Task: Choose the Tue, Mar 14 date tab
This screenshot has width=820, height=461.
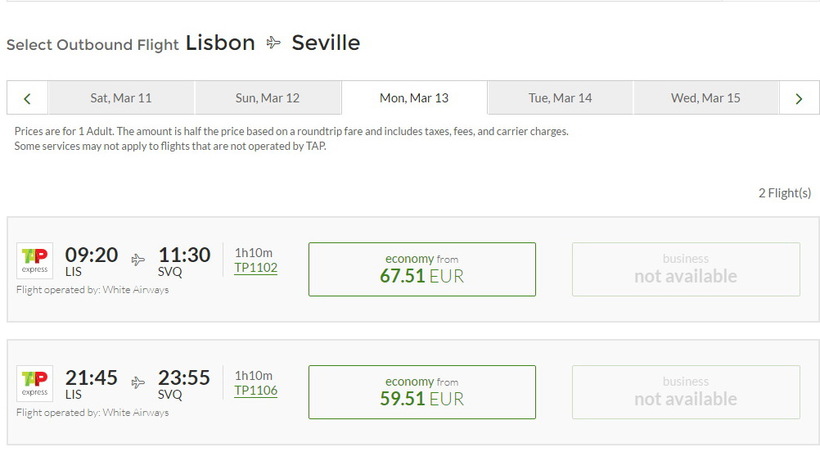Action: tap(560, 98)
